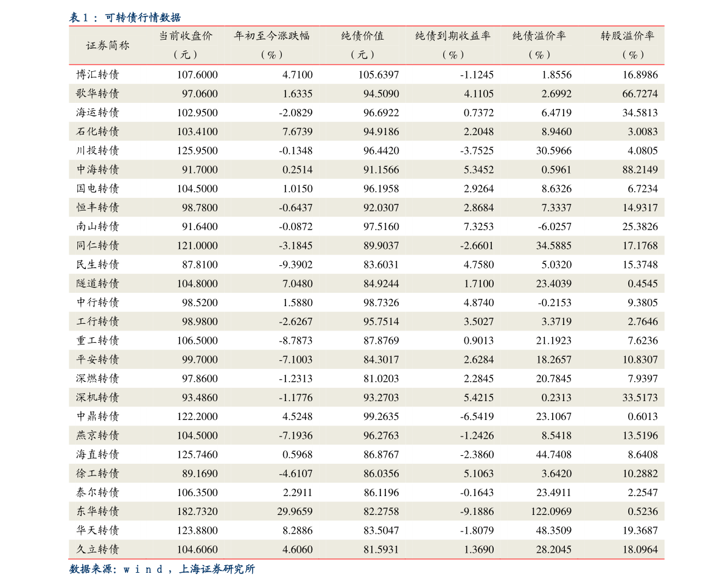
Task: Click the 转股溢价率 column header
Action: click(628, 36)
